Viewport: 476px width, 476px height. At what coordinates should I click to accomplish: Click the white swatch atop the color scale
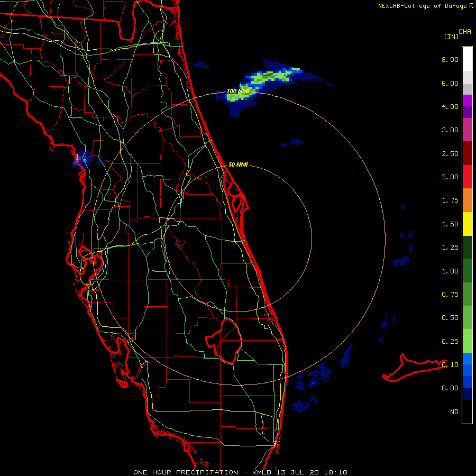(467, 59)
